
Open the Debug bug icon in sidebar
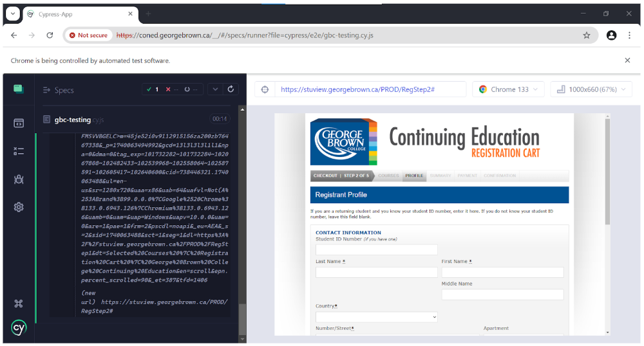19,179
